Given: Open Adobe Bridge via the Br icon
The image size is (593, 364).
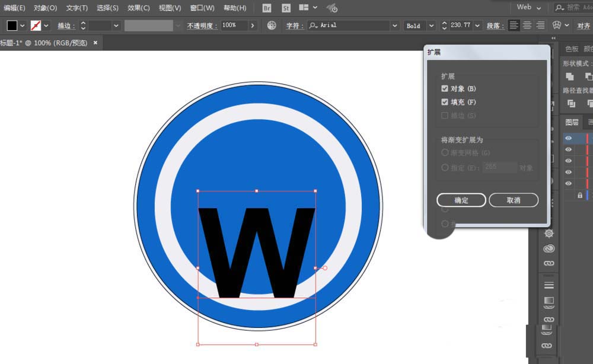Looking at the screenshot, I should pyautogui.click(x=266, y=8).
